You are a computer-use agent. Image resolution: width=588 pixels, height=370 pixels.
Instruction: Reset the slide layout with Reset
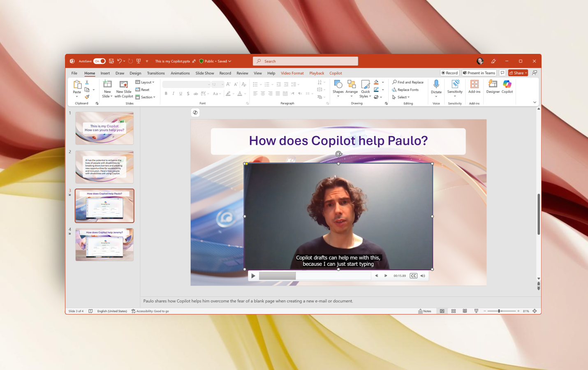(x=142, y=90)
